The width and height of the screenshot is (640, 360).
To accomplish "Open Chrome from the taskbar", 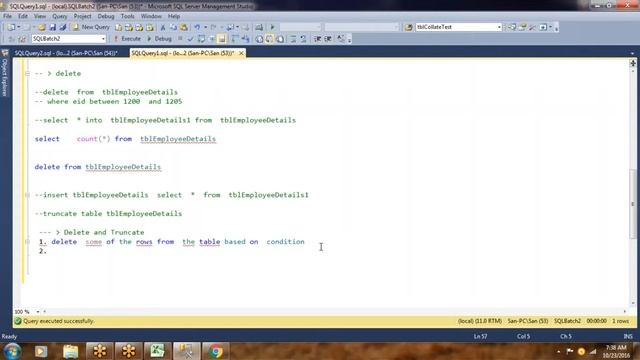I will pos(216,351).
